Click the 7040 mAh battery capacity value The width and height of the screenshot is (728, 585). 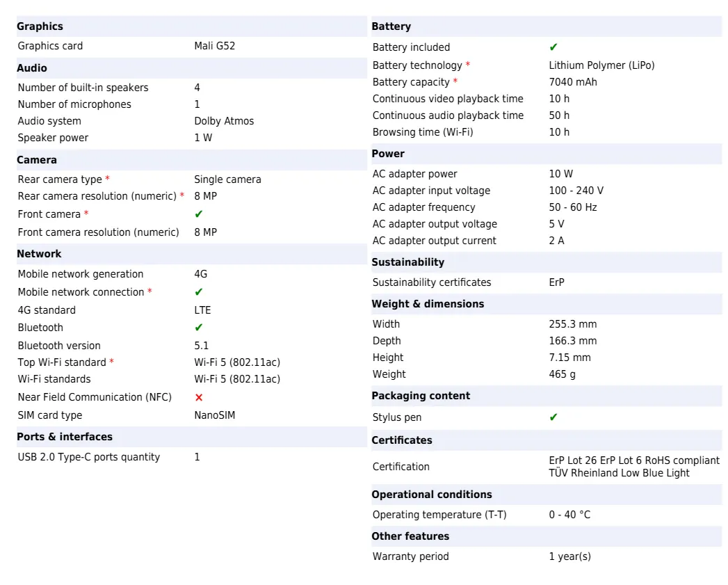[573, 82]
